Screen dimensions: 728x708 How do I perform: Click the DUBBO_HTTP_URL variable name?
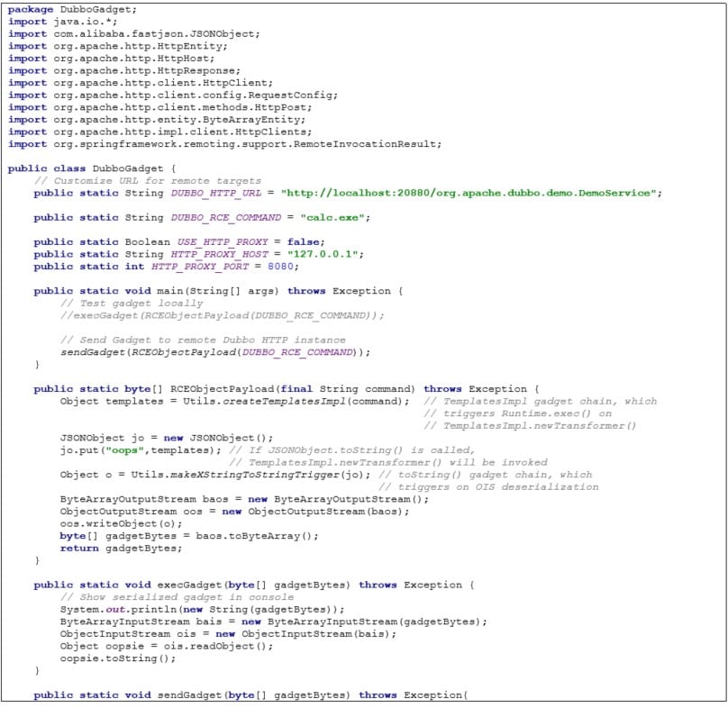(216, 193)
